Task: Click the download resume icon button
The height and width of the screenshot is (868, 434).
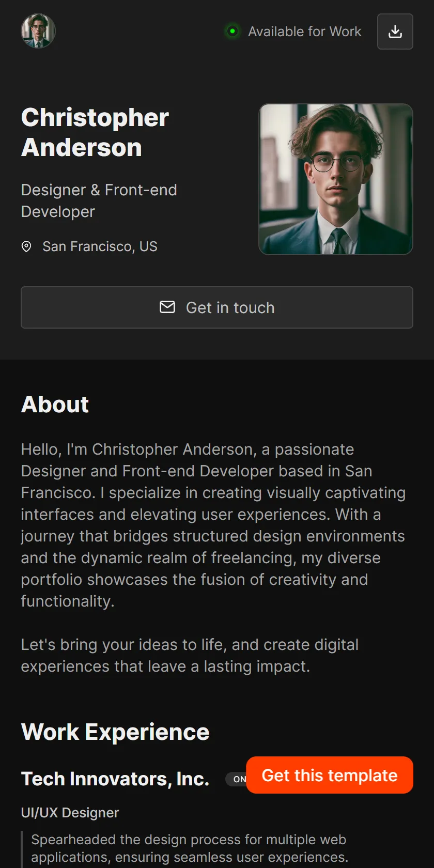Action: pyautogui.click(x=395, y=32)
